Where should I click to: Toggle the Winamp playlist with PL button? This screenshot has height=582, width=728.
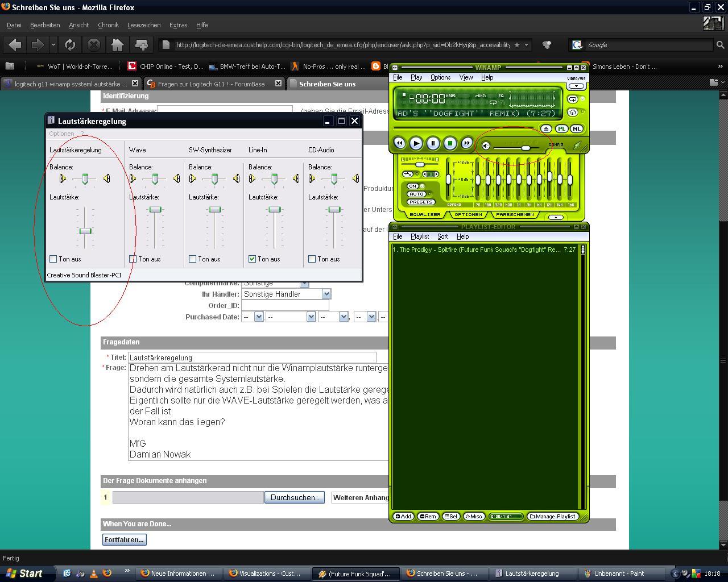[561, 129]
